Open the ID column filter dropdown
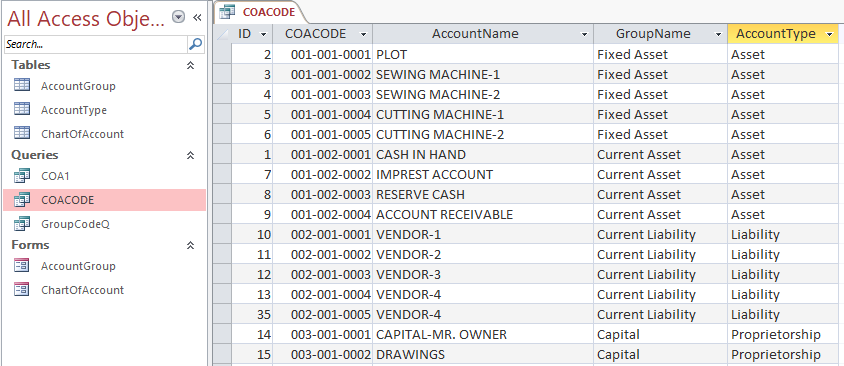 pos(263,34)
